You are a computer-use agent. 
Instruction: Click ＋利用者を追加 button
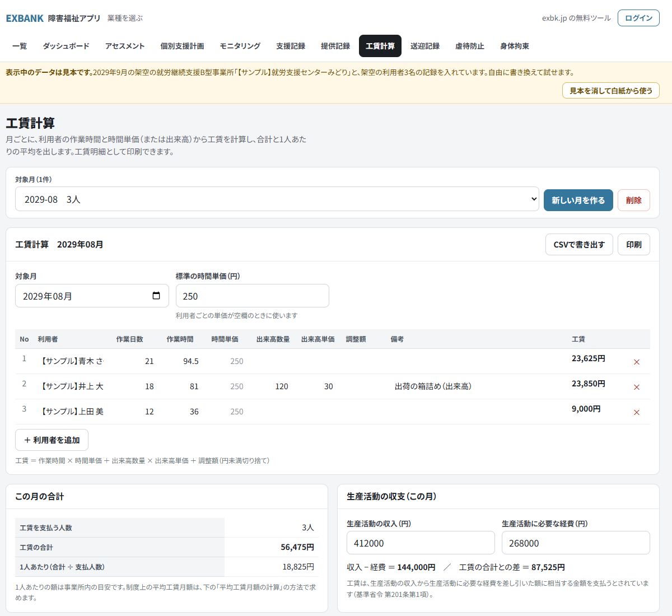coord(52,440)
